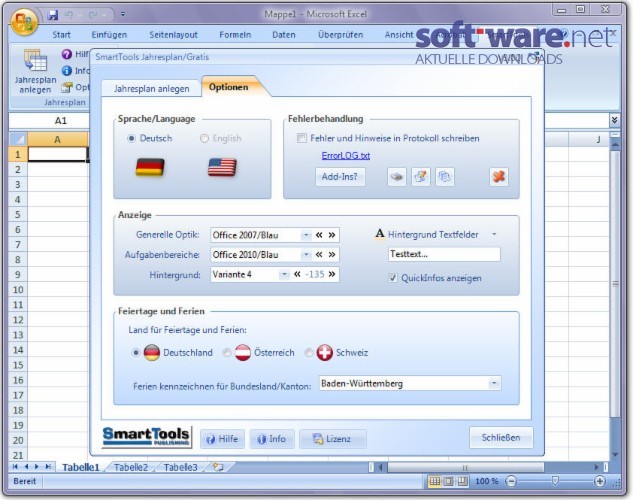Image resolution: width=633 pixels, height=500 pixels.
Task: Select the Schweiz radio button
Action: point(309,353)
